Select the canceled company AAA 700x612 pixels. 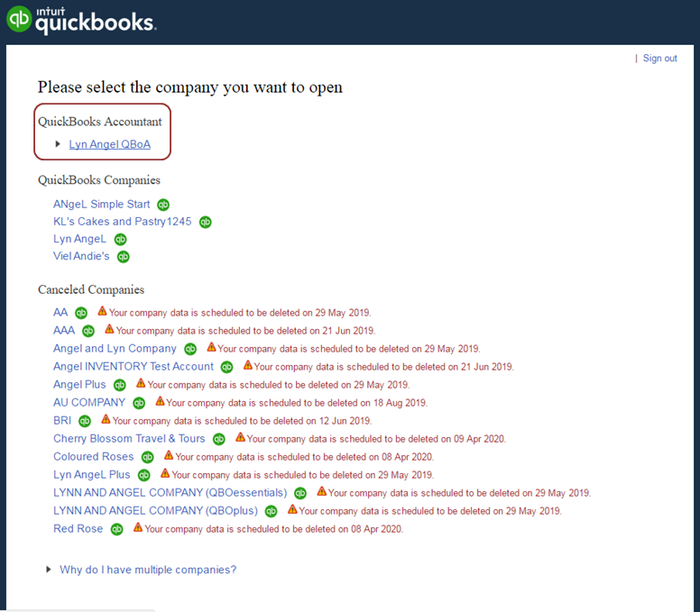64,331
